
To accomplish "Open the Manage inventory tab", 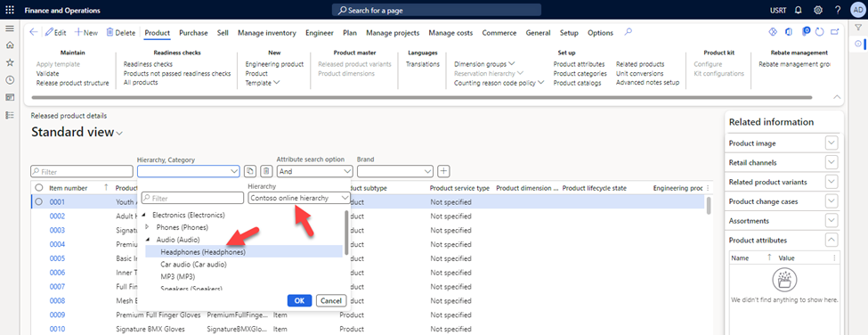I will coord(267,33).
